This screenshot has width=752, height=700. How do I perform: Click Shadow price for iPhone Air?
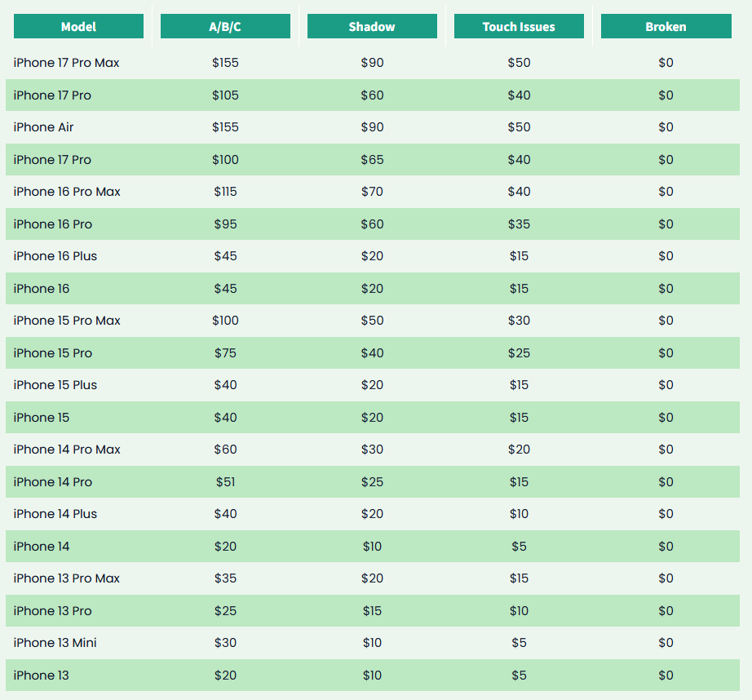point(372,127)
